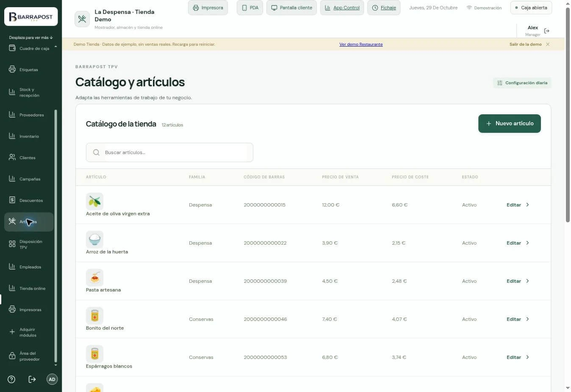The width and height of the screenshot is (571, 392).
Task: Close the demo banner with X
Action: coord(548,44)
